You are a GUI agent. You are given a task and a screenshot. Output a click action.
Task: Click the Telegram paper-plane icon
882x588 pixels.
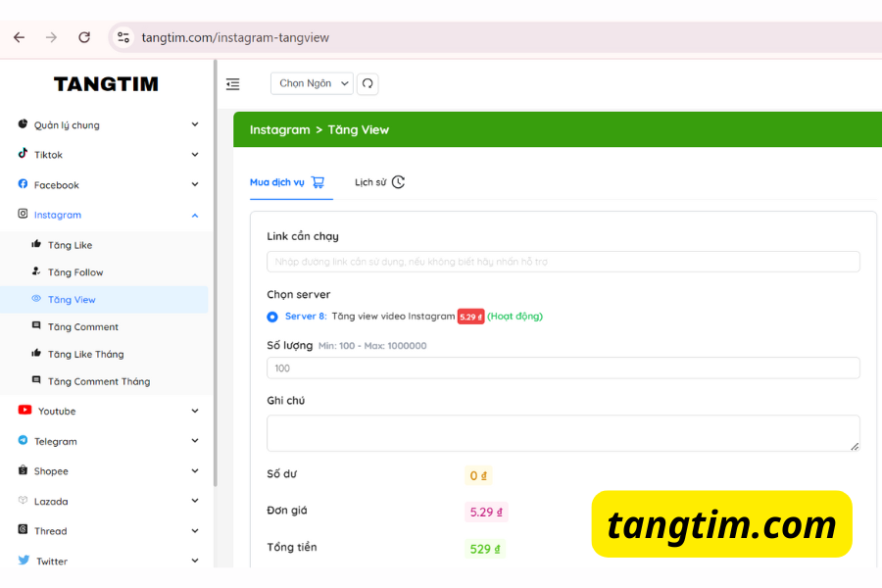click(22, 441)
